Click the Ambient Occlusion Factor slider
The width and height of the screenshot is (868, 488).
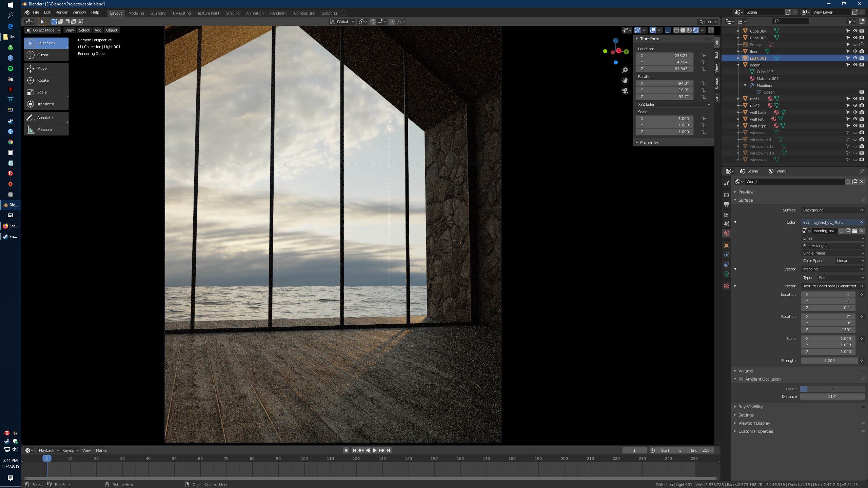tap(832, 389)
